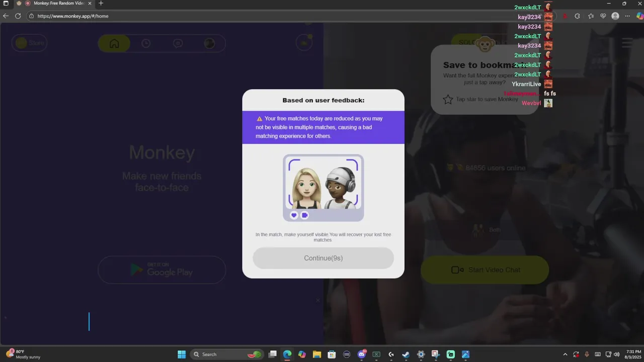
Task: Show hidden system tray icons chevron
Action: click(565, 354)
